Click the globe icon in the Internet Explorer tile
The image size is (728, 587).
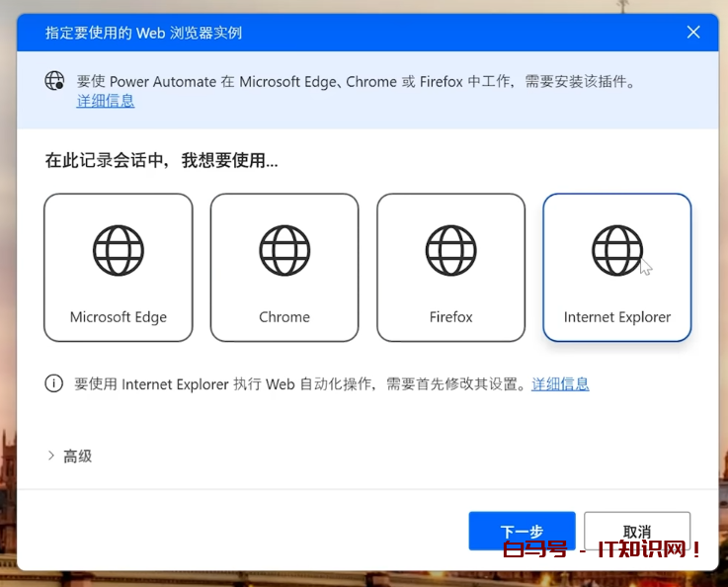(x=616, y=250)
